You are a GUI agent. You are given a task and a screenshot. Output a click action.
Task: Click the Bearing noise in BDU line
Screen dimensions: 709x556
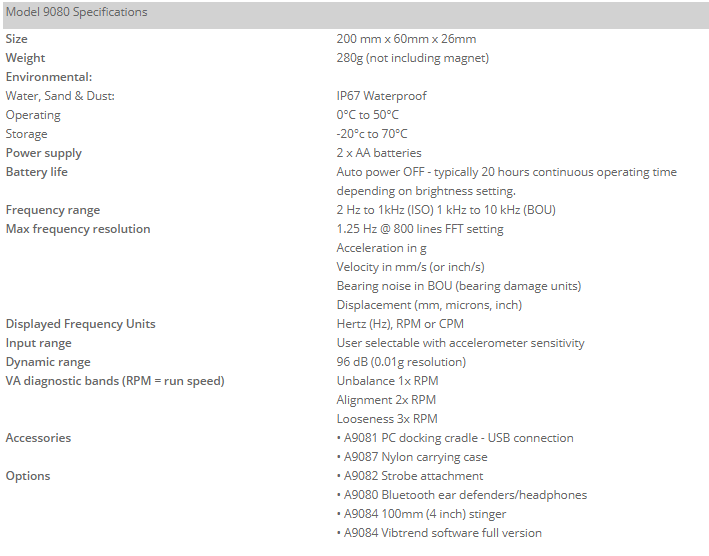coord(458,286)
